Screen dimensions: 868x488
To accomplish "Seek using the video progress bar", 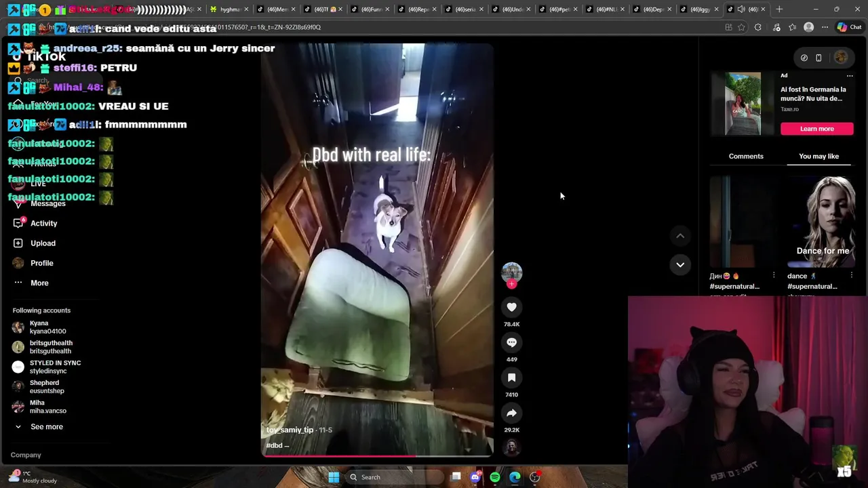I will (377, 455).
